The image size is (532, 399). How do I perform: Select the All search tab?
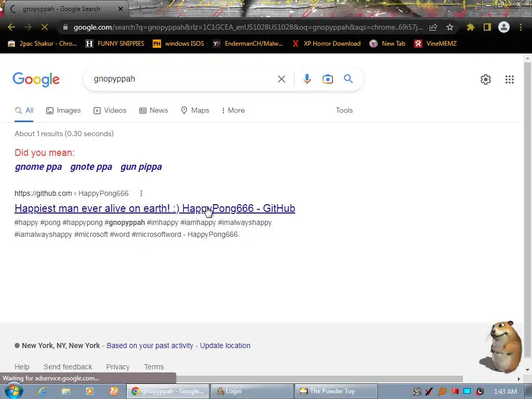click(x=24, y=110)
